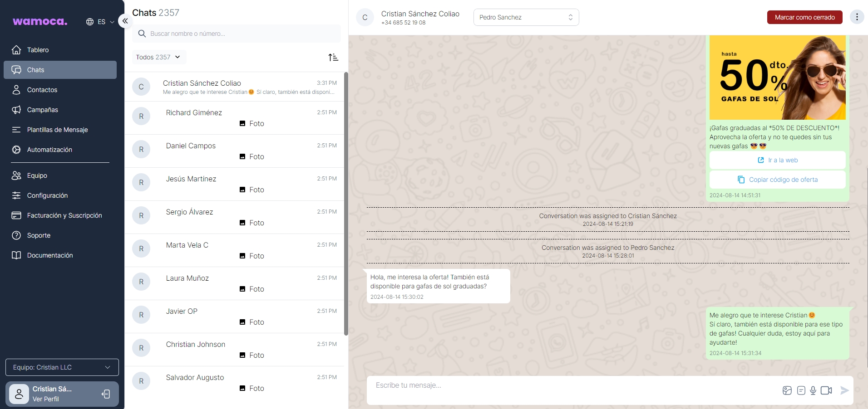The height and width of the screenshot is (409, 868).
Task: Click the video camera attachment icon
Action: tap(826, 390)
